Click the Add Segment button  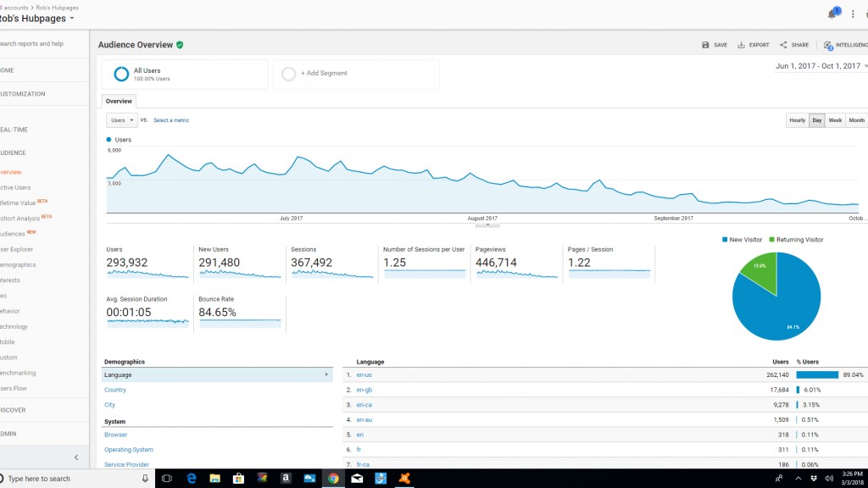pyautogui.click(x=357, y=74)
